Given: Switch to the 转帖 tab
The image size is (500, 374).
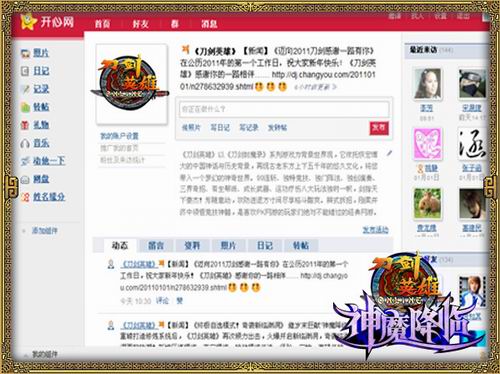Looking at the screenshot, I should pyautogui.click(x=301, y=246).
